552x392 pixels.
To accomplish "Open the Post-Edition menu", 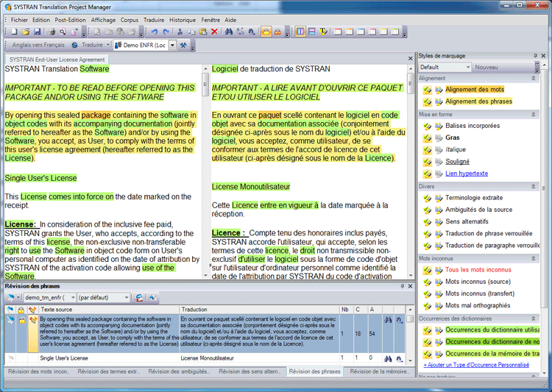I will pyautogui.click(x=70, y=20).
